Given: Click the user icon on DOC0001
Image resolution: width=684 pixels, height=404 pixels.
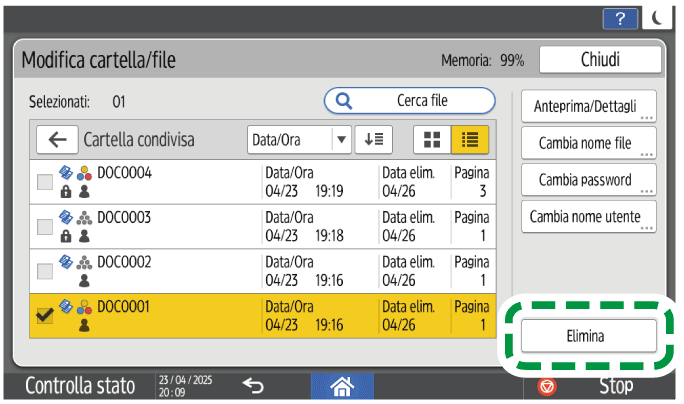Looking at the screenshot, I should (x=84, y=325).
